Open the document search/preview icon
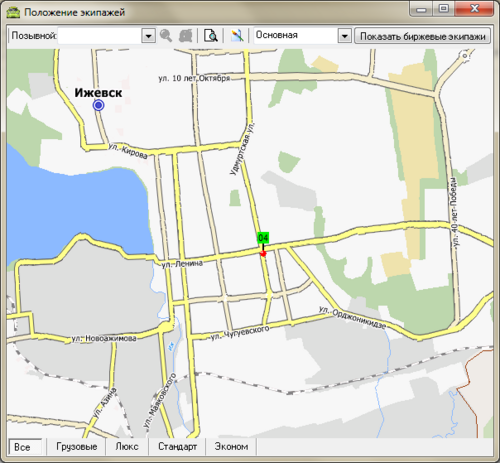The width and height of the screenshot is (500, 463). click(210, 35)
